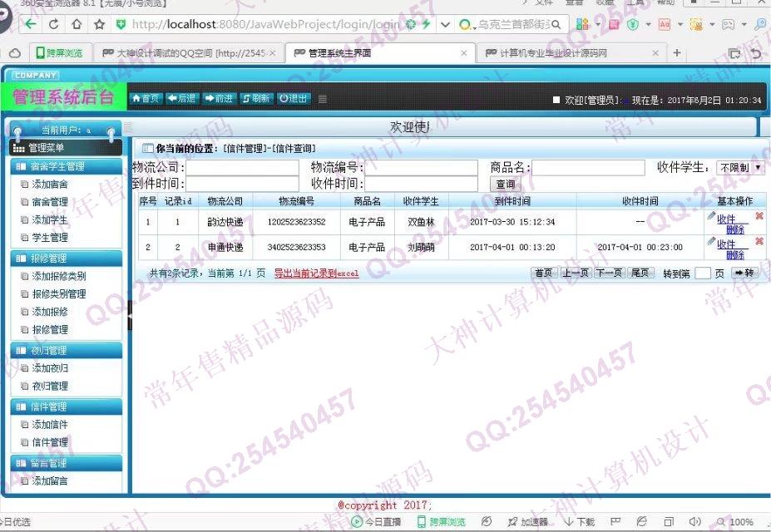771x532 pixels.
Task: Bookmark page with the star icon
Action: pos(99,24)
